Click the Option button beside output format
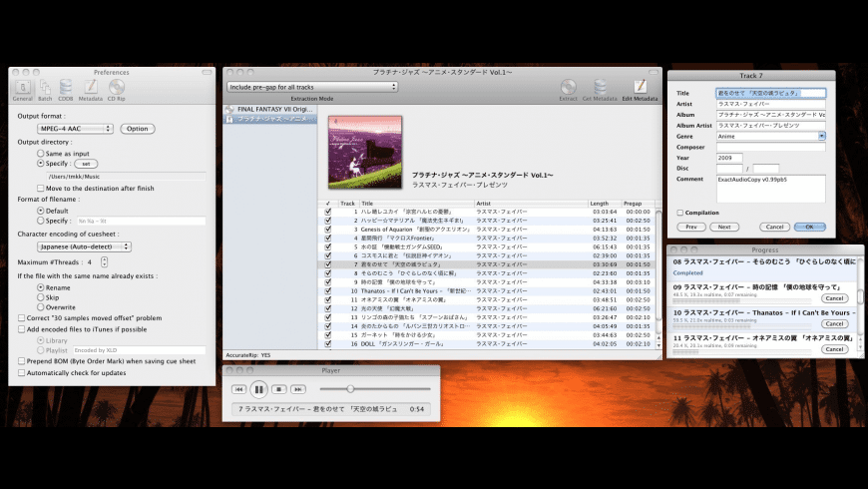The image size is (868, 489). click(x=138, y=129)
